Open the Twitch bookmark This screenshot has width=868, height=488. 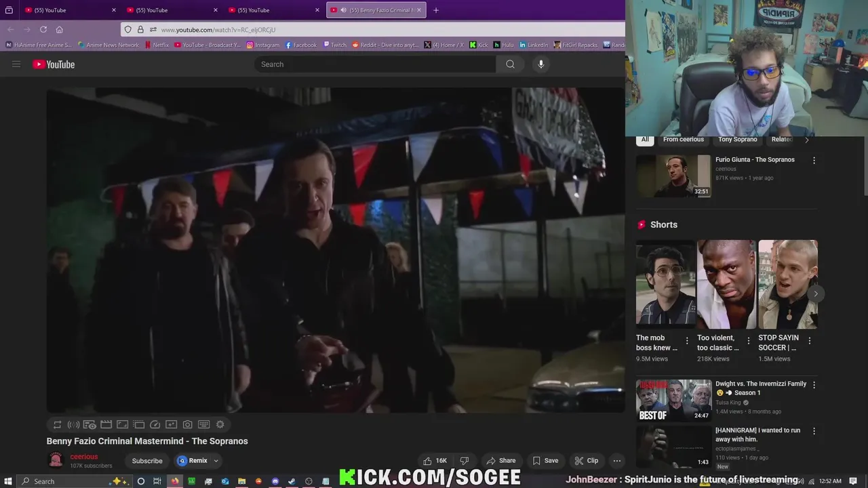click(335, 45)
